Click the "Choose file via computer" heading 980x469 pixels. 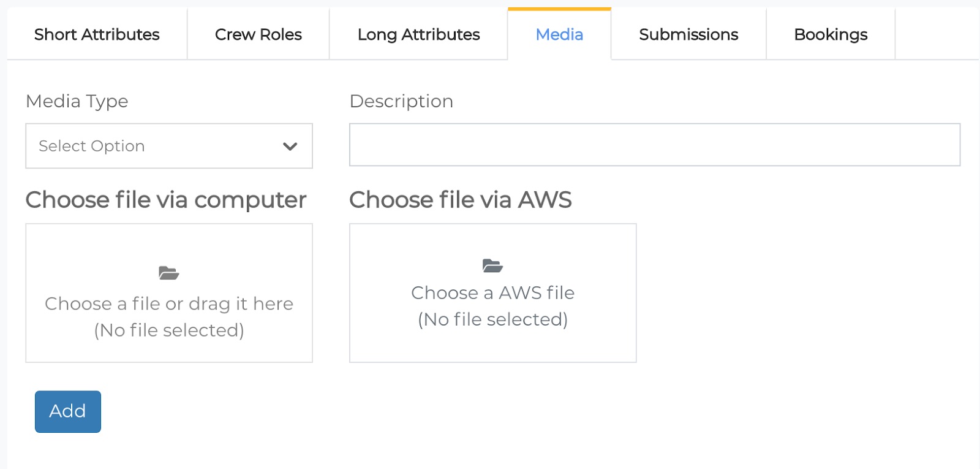(x=166, y=200)
